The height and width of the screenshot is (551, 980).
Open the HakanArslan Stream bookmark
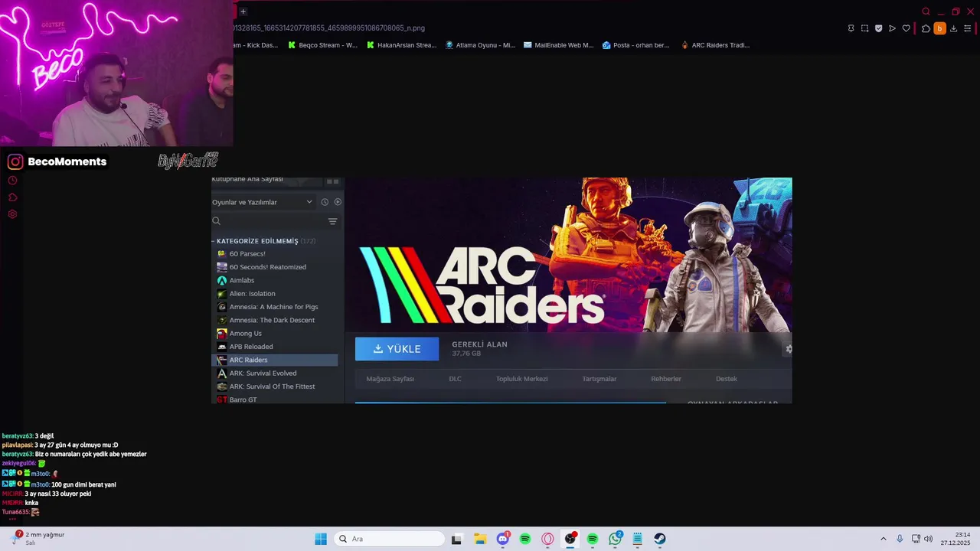point(401,45)
